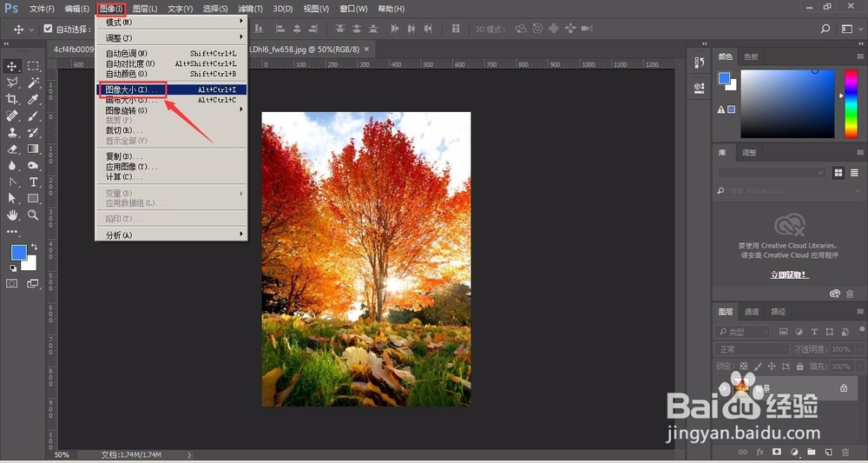Toggle the Auto-Select (自动选择) checkbox

coord(48,29)
